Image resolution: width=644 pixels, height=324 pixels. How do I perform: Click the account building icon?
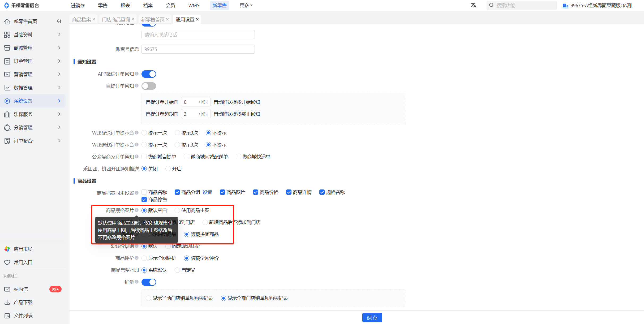pos(565,6)
